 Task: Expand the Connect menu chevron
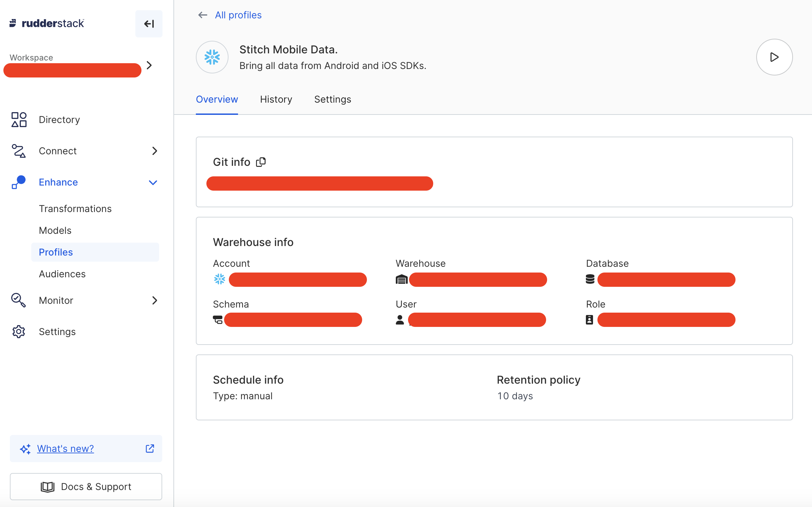click(x=155, y=151)
